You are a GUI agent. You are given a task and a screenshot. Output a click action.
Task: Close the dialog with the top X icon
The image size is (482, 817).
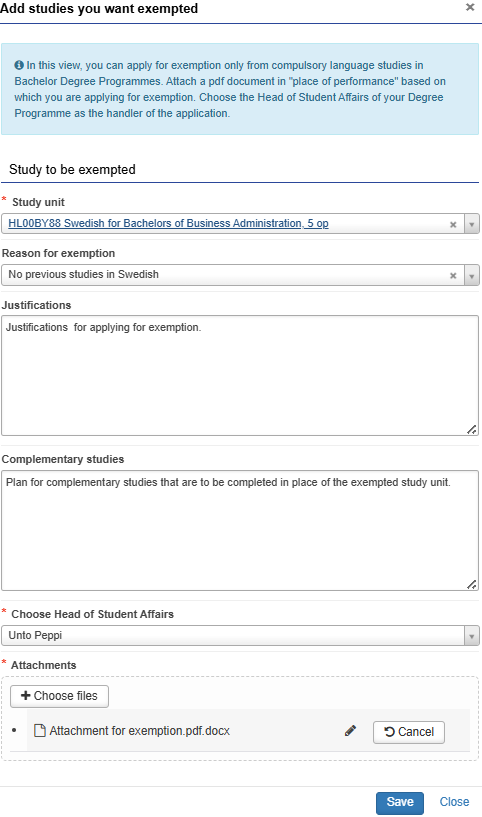470,7
